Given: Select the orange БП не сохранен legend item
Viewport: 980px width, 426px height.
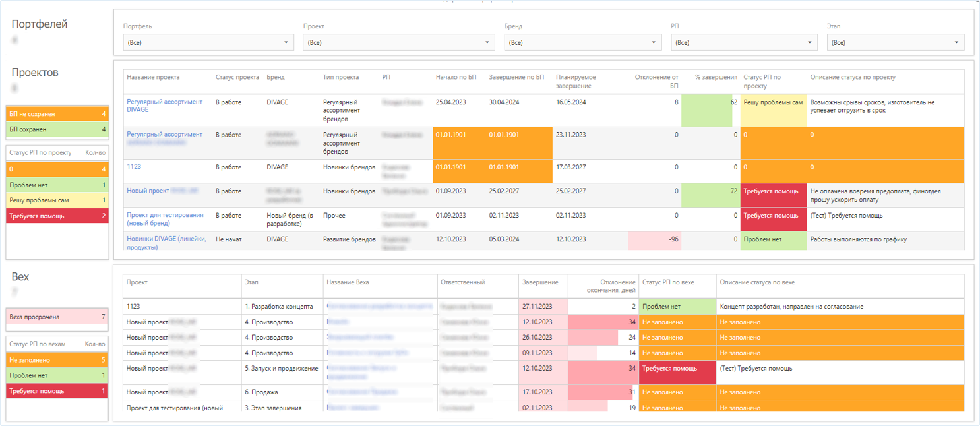Looking at the screenshot, I should [x=57, y=115].
